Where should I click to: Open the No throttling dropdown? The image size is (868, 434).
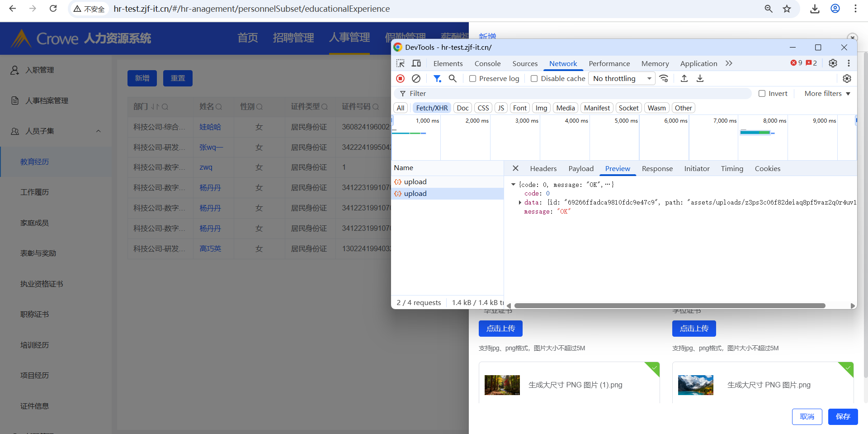pyautogui.click(x=622, y=79)
